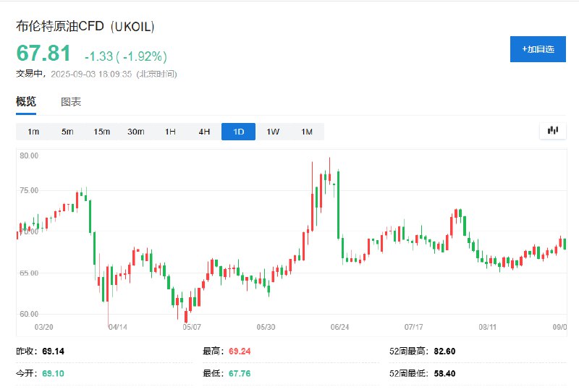Click the +加自选 add to watchlist button
The width and height of the screenshot is (579, 392).
point(538,49)
